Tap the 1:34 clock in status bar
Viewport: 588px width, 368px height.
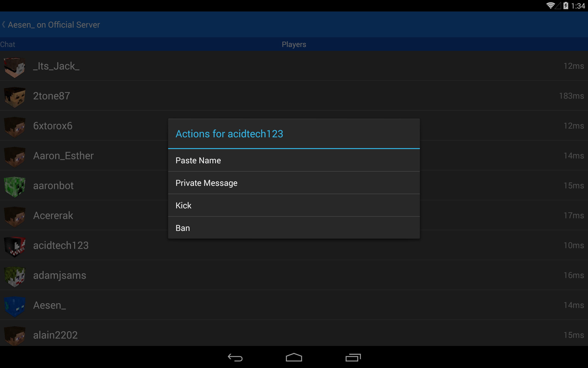[578, 6]
